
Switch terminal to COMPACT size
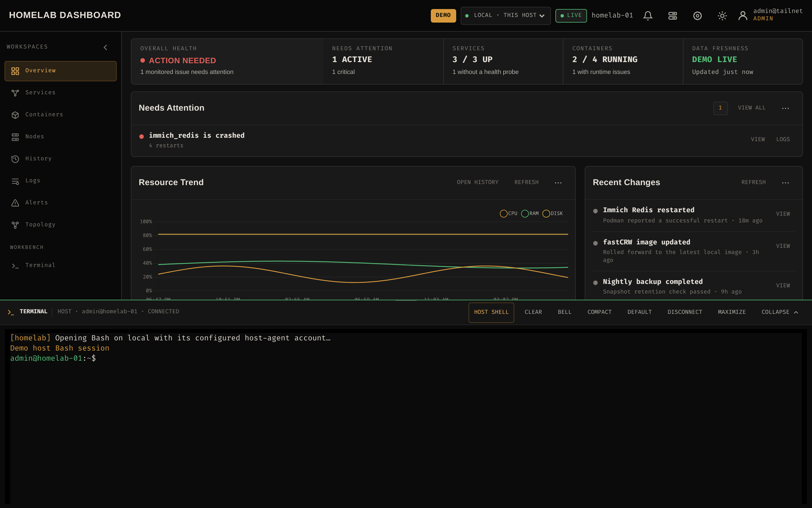tap(599, 312)
